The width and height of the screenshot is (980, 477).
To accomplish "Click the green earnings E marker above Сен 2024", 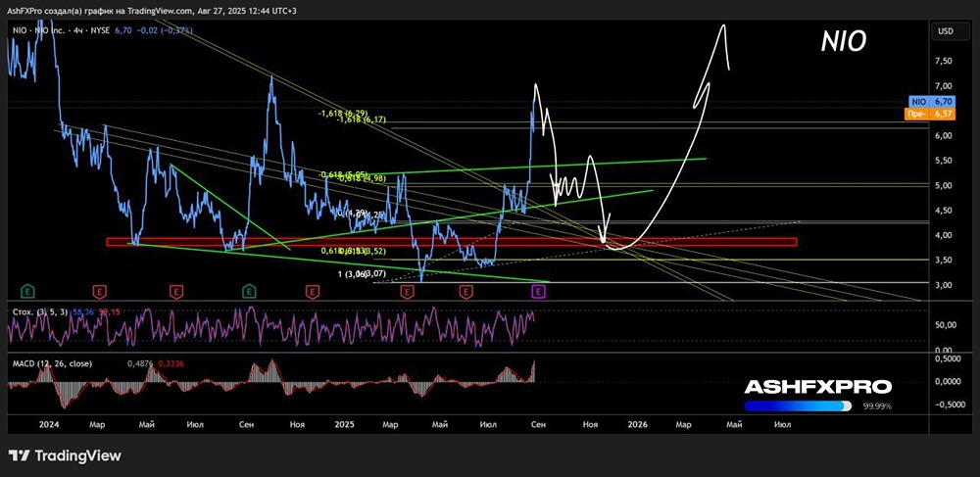I will click(249, 290).
